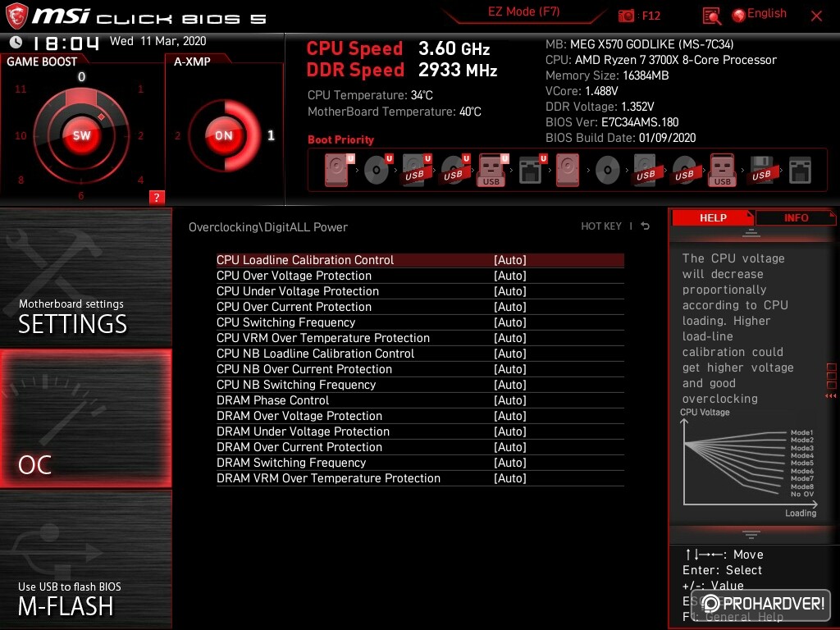The width and height of the screenshot is (840, 630).
Task: Click the Boot Priority label
Action: (x=340, y=139)
